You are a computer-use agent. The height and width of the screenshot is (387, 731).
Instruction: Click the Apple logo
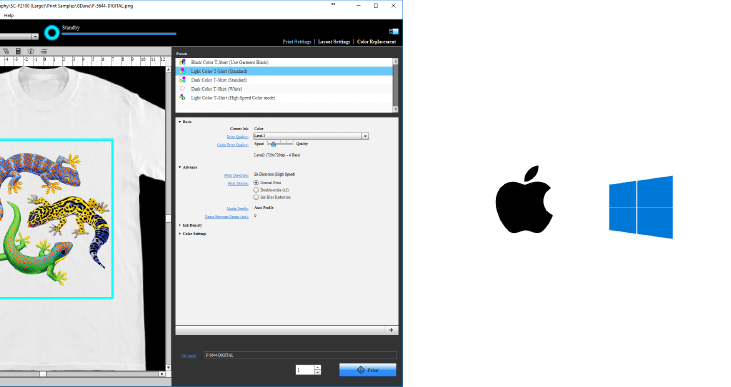coord(524,199)
